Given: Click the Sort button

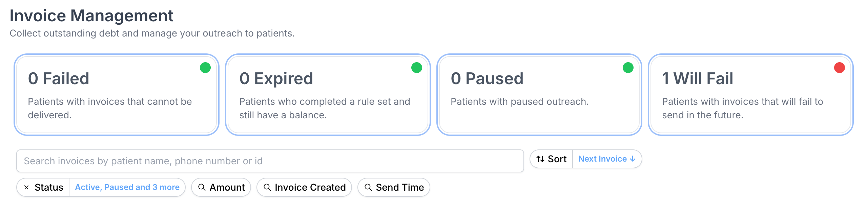Looking at the screenshot, I should point(551,159).
